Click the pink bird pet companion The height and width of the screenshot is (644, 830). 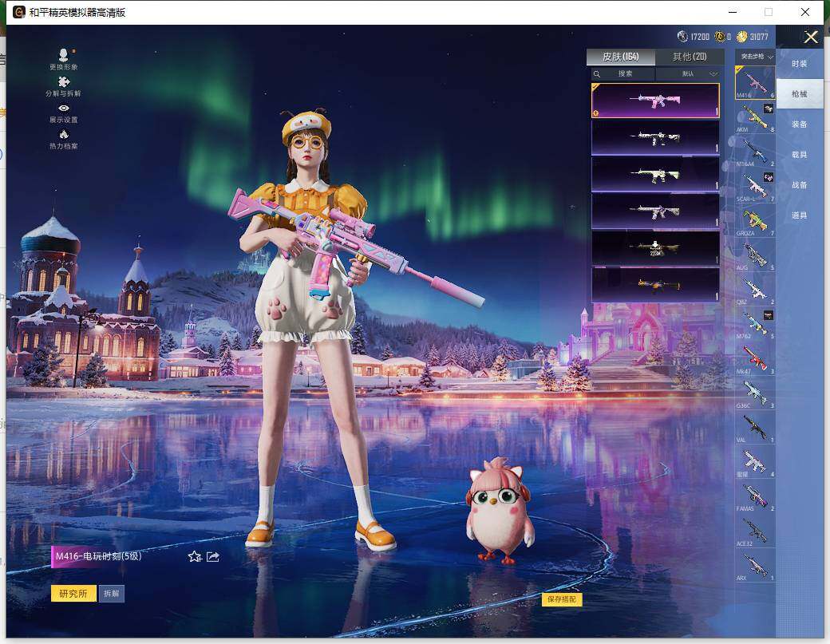tap(499, 510)
